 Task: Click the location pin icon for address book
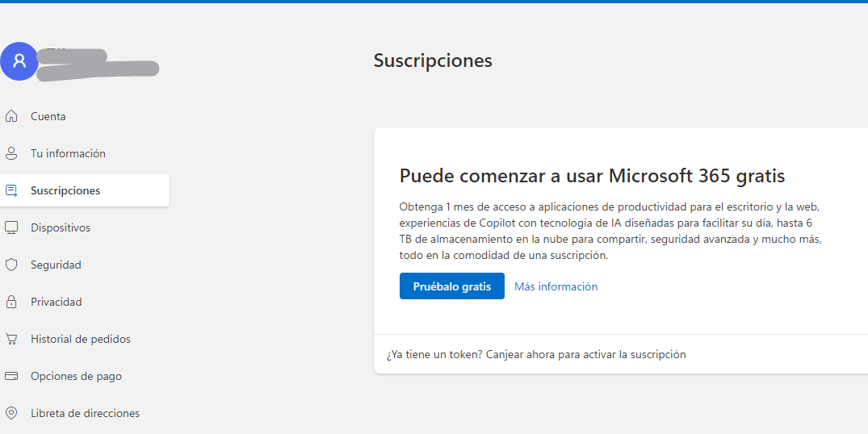(x=11, y=413)
